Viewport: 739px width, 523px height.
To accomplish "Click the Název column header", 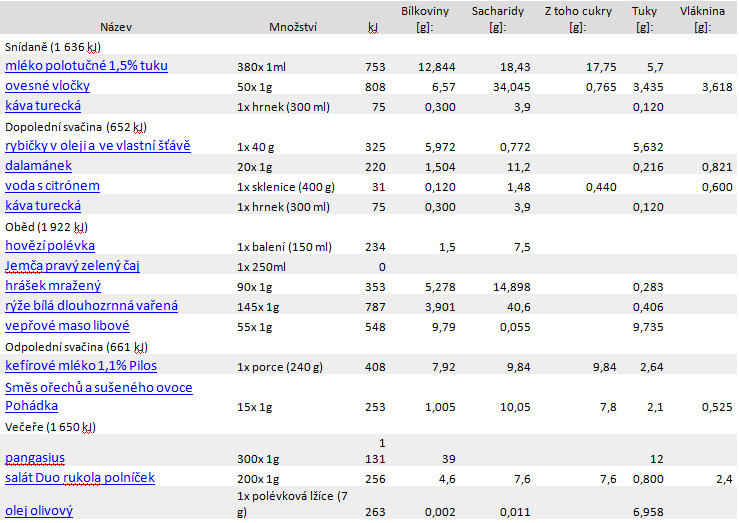I will click(x=116, y=27).
